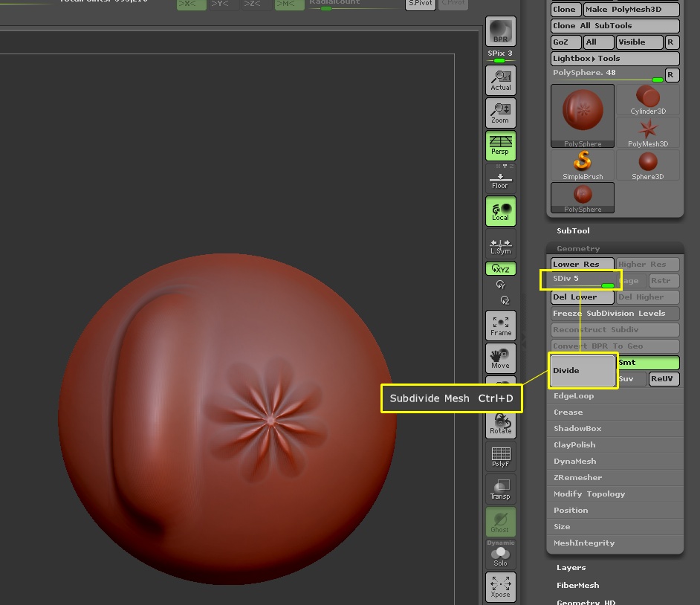Adjust the SPix 3 slider
Screen dimensions: 700x605
(500, 56)
